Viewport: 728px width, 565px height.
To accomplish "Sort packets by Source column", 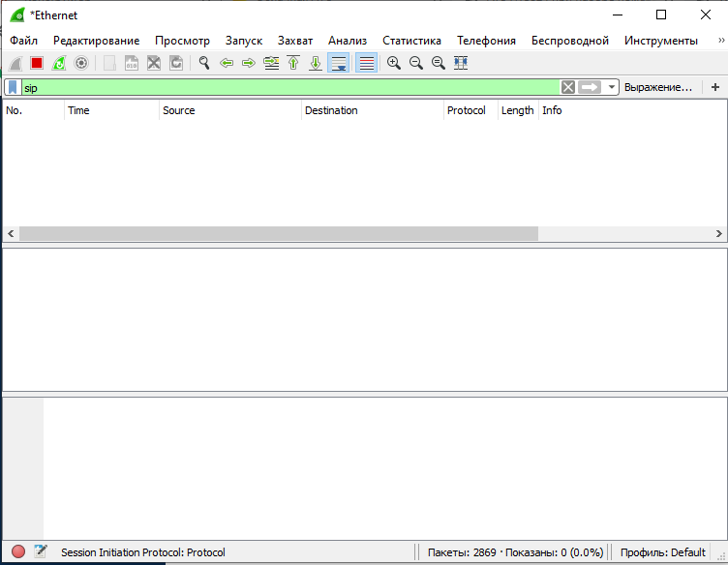I will coord(230,110).
